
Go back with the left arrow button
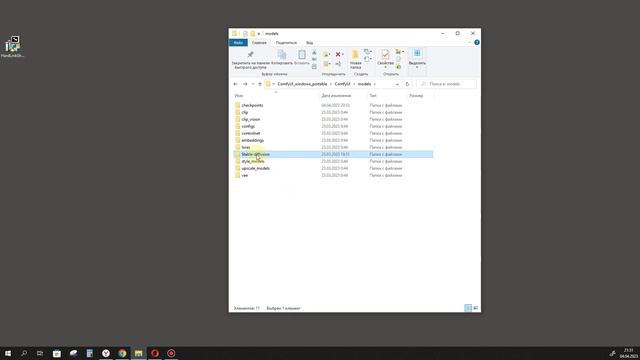tap(235, 84)
